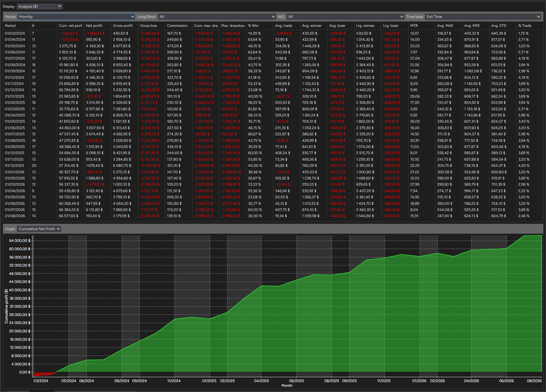546x392 pixels.
Task: Click gross loss value -4 404,30 $
Action: pyautogui.click(x=150, y=166)
